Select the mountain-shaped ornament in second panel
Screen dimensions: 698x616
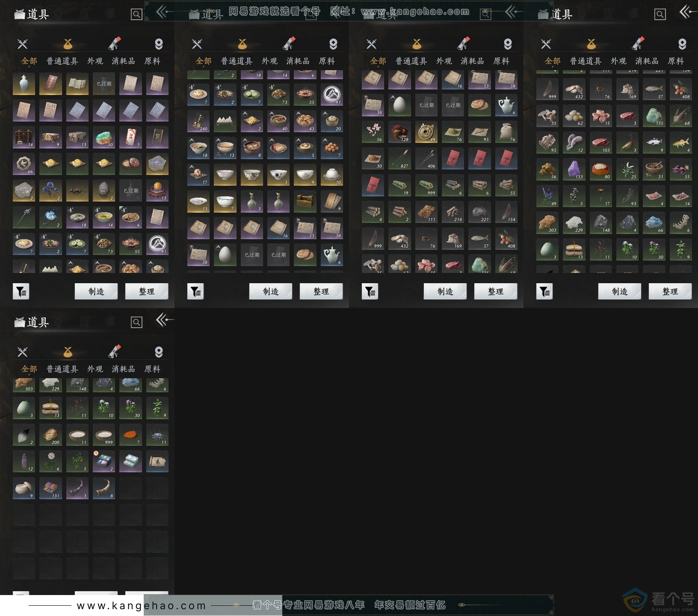tap(225, 121)
